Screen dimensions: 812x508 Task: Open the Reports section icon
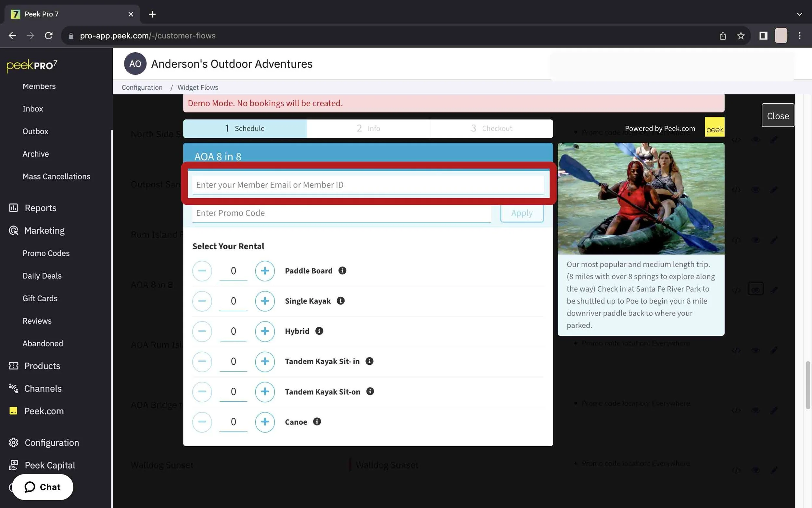[13, 208]
